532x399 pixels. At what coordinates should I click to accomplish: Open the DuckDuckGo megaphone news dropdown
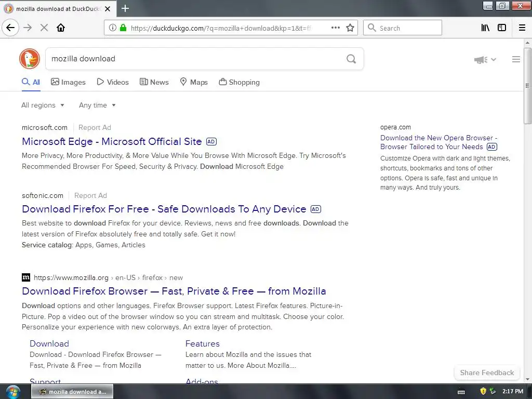point(485,60)
